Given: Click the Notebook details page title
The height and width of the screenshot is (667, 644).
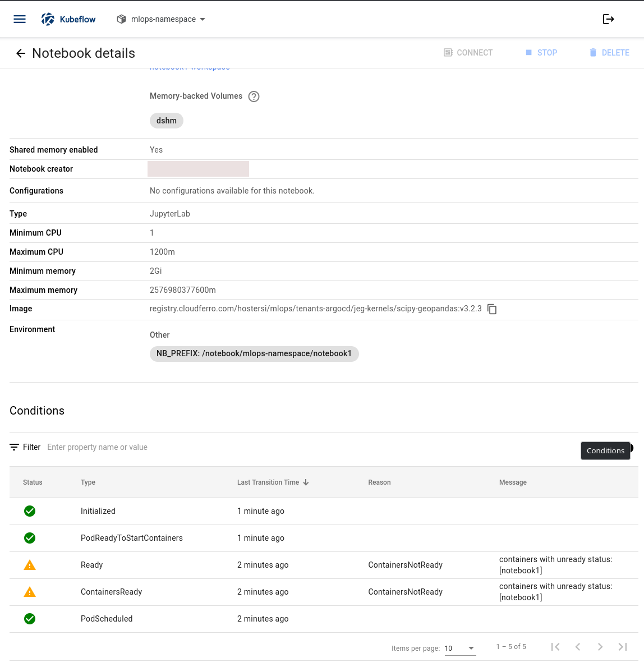Looking at the screenshot, I should (84, 53).
